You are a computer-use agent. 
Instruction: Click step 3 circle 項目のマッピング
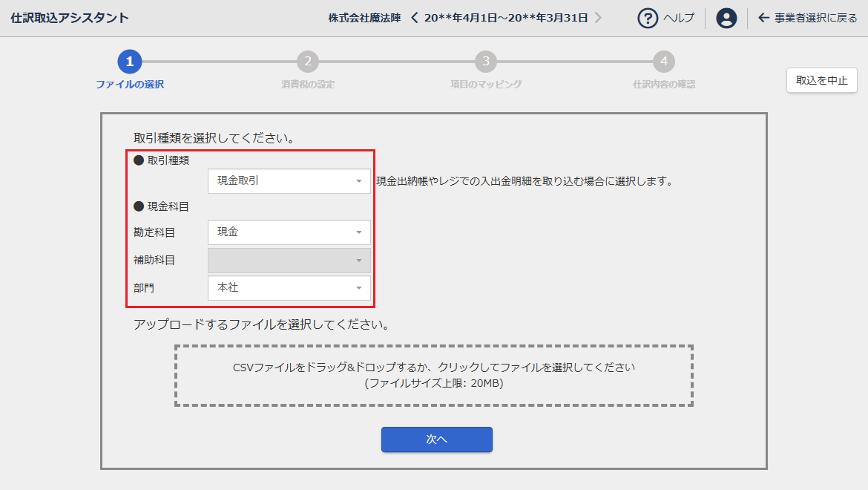tap(486, 62)
